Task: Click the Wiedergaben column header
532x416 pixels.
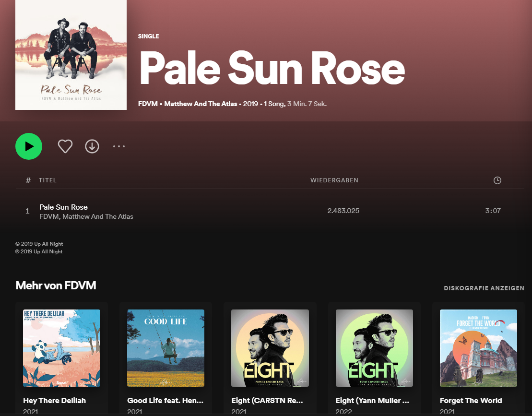Action: pos(334,180)
